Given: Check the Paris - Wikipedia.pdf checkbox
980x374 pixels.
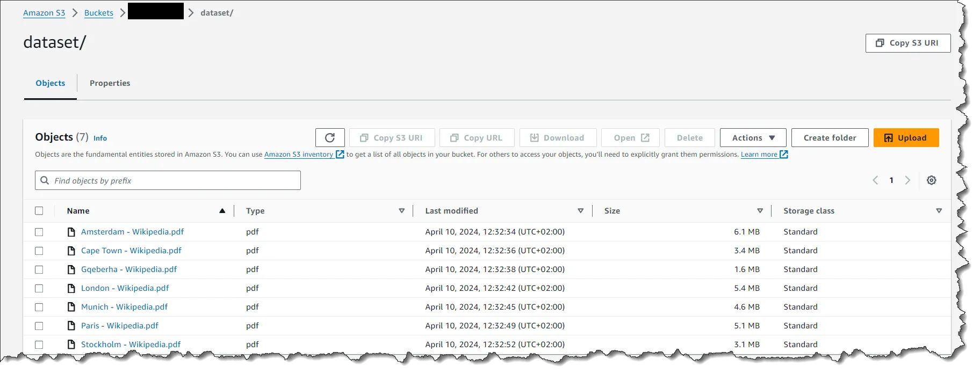Looking at the screenshot, I should coord(39,326).
